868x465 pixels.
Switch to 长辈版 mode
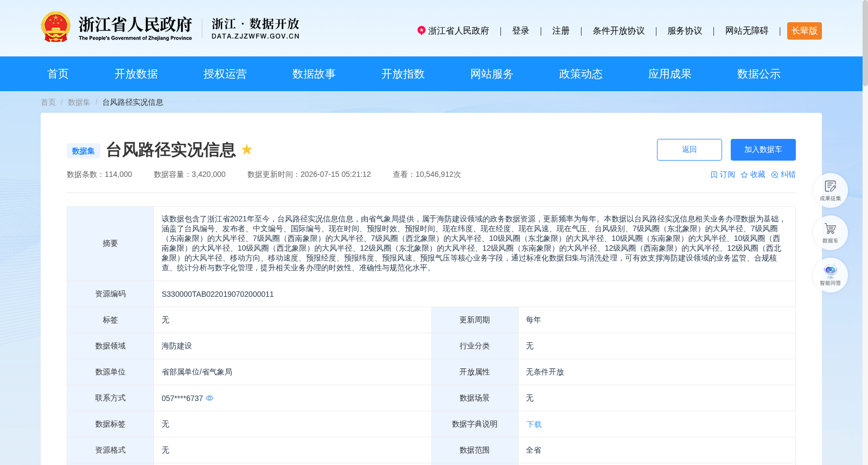[805, 31]
